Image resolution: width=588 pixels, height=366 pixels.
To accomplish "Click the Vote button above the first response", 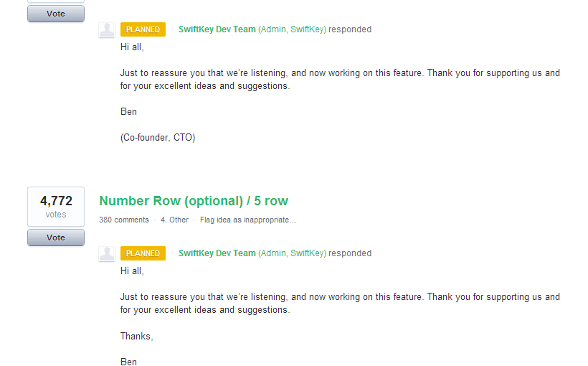I will (56, 14).
